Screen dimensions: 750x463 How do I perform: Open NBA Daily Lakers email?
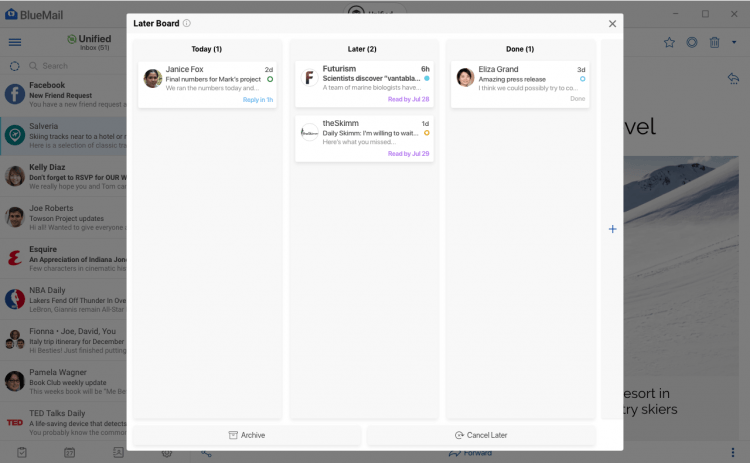pyautogui.click(x=63, y=300)
